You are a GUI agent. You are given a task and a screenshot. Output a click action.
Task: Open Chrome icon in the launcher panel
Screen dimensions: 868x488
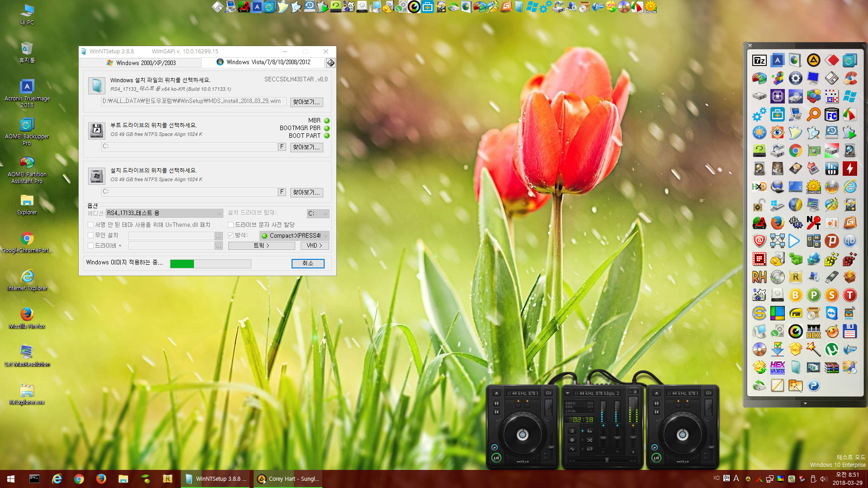click(x=795, y=151)
